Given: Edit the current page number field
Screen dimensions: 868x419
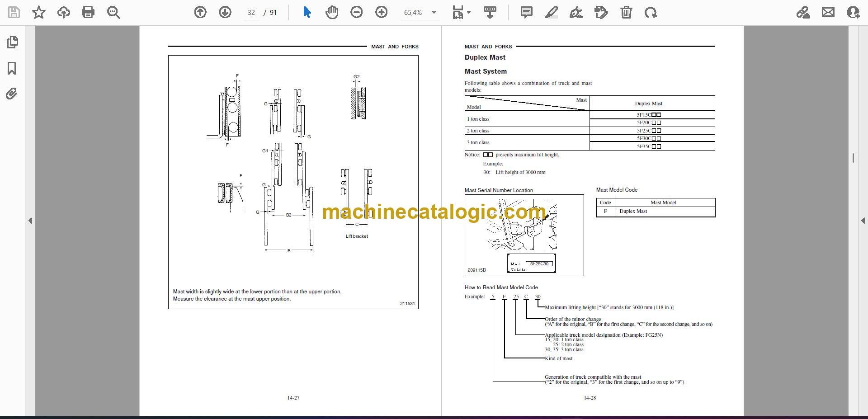Looking at the screenshot, I should (x=251, y=13).
